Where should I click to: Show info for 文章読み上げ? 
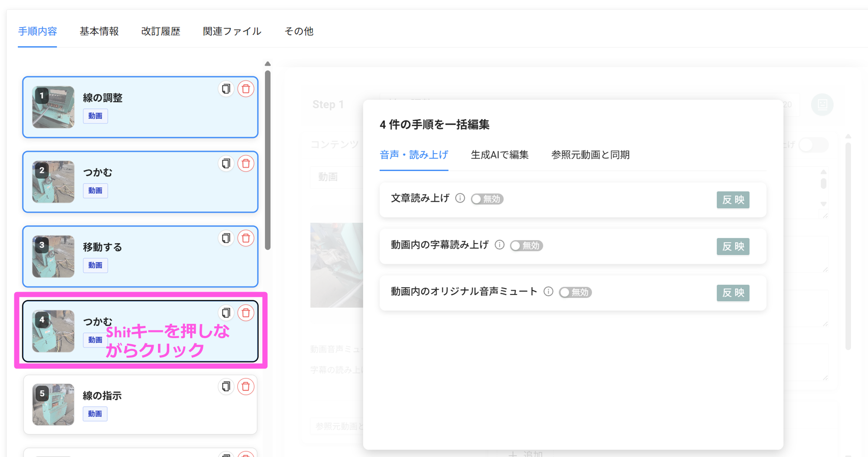click(x=460, y=198)
